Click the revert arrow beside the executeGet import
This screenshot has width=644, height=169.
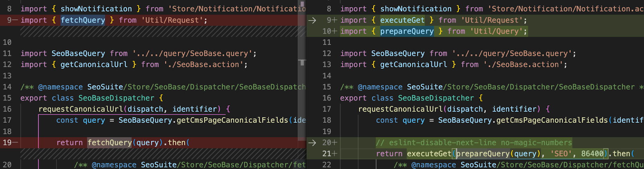[312, 20]
